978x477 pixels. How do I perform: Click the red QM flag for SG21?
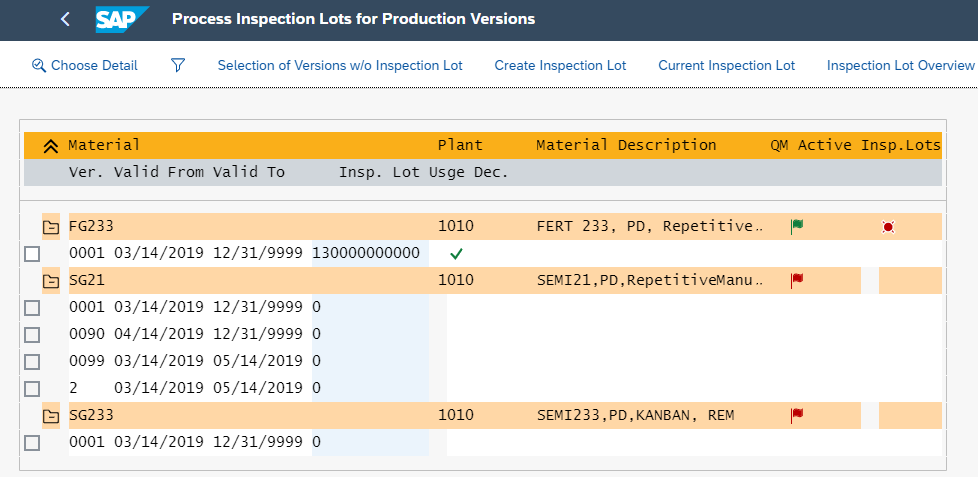[x=796, y=281]
